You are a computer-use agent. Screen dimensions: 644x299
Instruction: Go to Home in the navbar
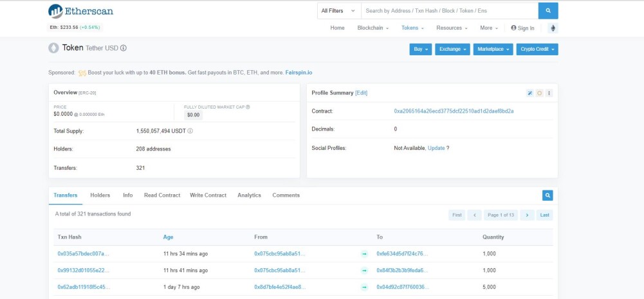338,28
